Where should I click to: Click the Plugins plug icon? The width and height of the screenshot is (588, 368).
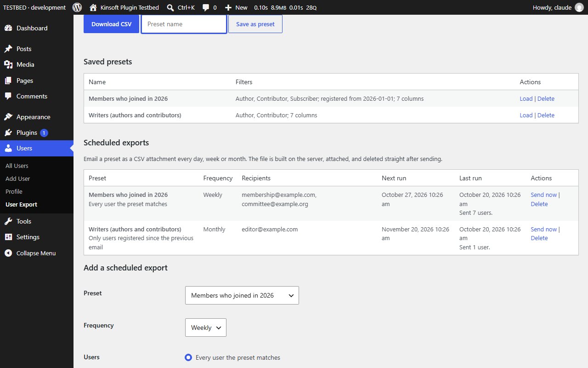[x=8, y=132]
